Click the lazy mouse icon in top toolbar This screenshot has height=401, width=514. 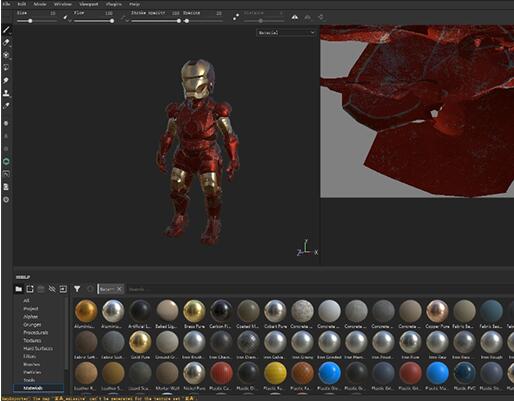point(236,17)
